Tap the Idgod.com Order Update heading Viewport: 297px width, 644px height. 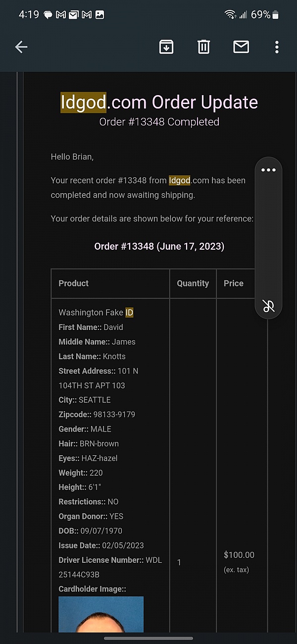[x=159, y=103]
